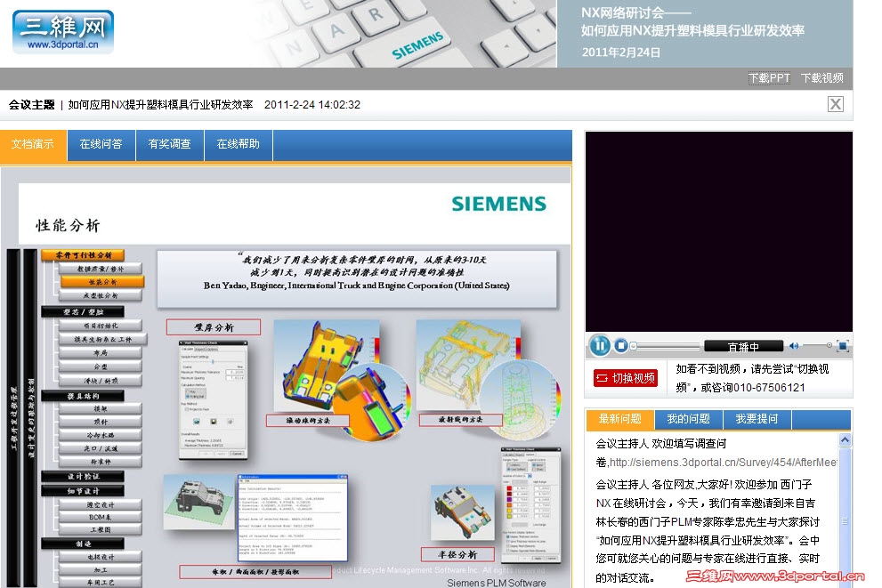This screenshot has width=882, height=588.
Task: Select 性能分析 highlighted item in slide menu
Action: pos(102,282)
